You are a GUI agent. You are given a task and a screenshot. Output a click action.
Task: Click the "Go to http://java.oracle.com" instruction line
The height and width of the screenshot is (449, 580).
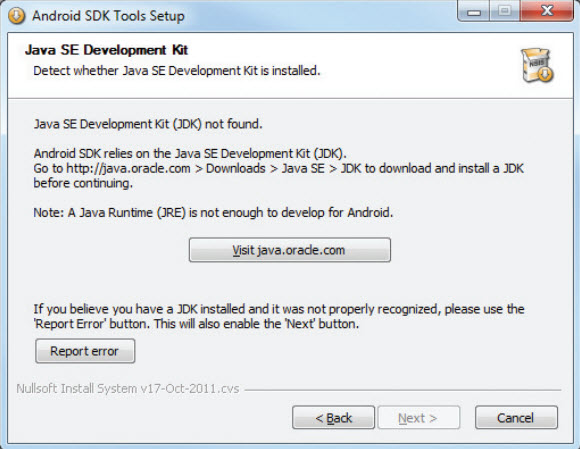(279, 168)
